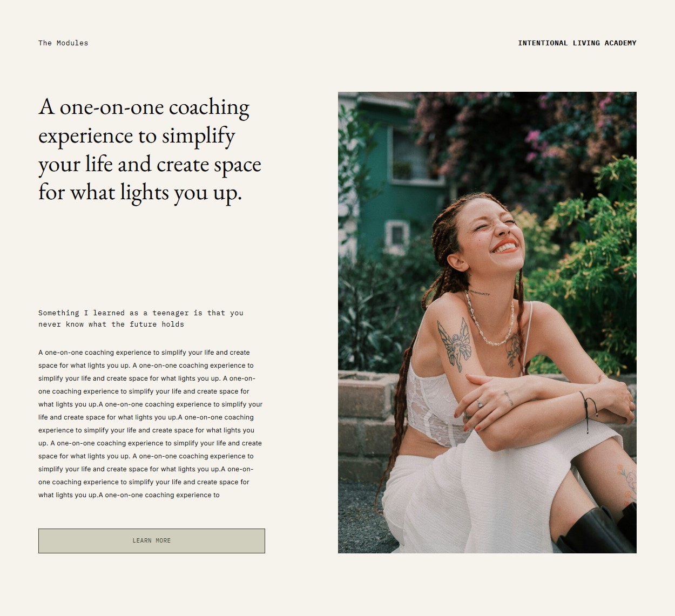This screenshot has width=675, height=616.
Task: Open The Modules navigation link
Action: [x=63, y=43]
